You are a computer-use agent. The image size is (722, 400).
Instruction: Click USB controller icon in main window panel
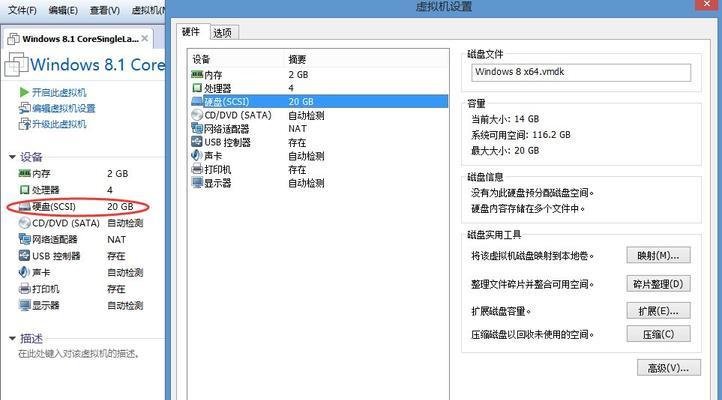(24, 255)
